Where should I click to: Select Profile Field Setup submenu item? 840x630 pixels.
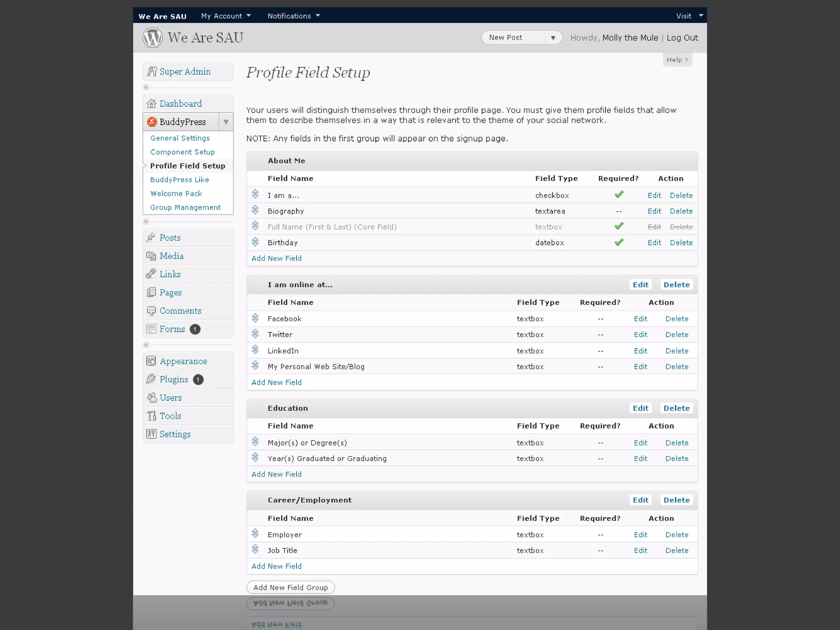tap(188, 166)
